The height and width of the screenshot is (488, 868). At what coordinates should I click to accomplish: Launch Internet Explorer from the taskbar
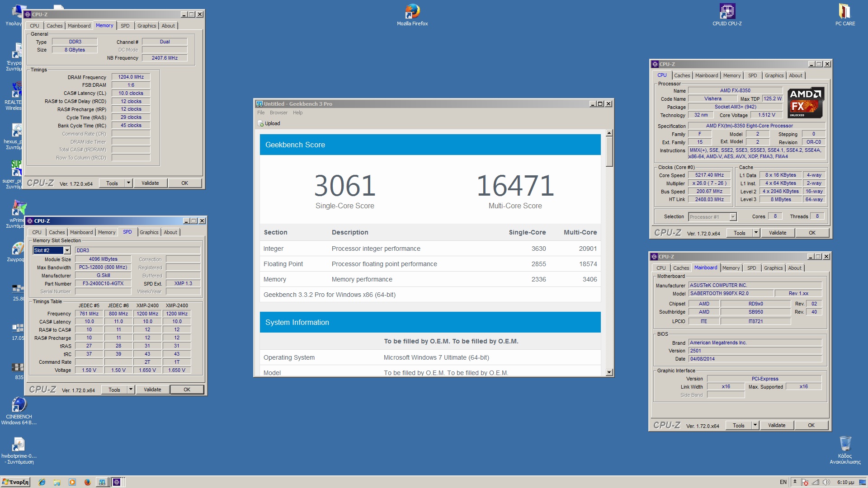click(42, 482)
